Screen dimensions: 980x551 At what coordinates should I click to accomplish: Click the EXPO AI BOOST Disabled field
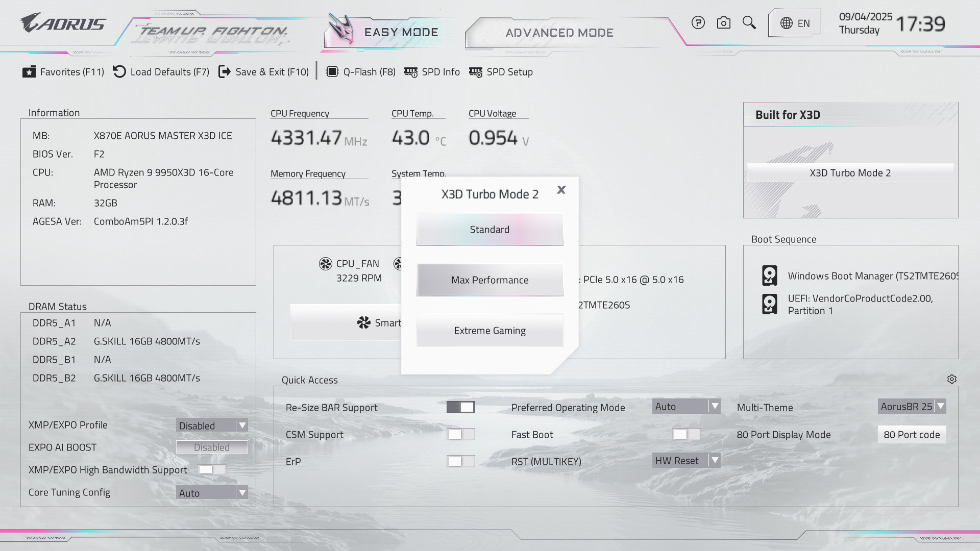click(x=212, y=447)
